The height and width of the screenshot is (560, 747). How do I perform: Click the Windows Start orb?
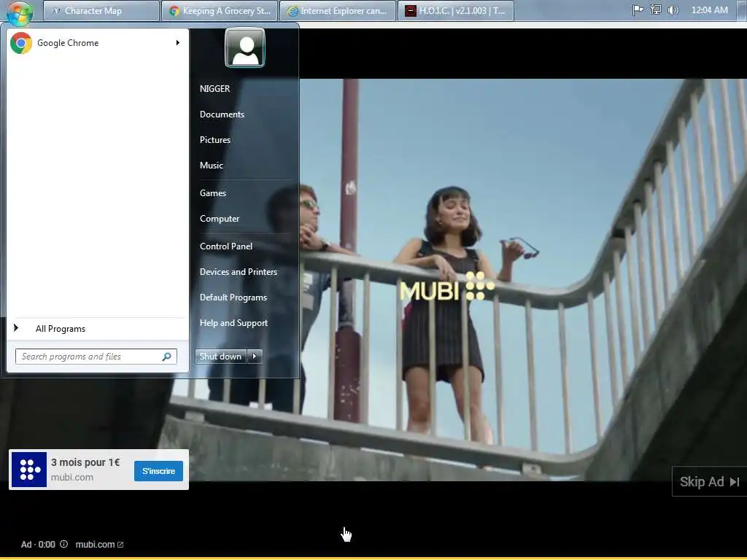20,12
